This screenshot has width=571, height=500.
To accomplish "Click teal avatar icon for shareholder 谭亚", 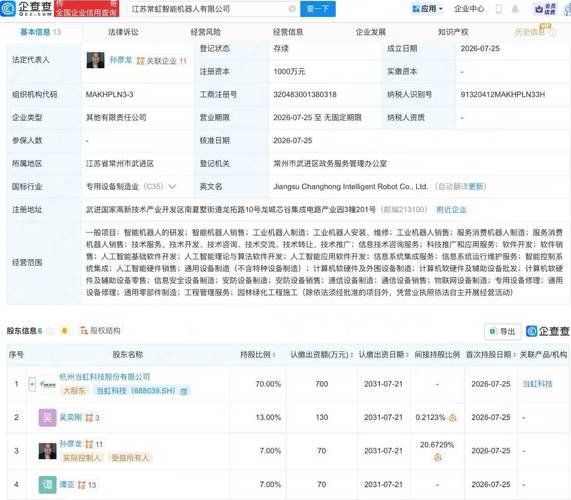I will 48,485.
